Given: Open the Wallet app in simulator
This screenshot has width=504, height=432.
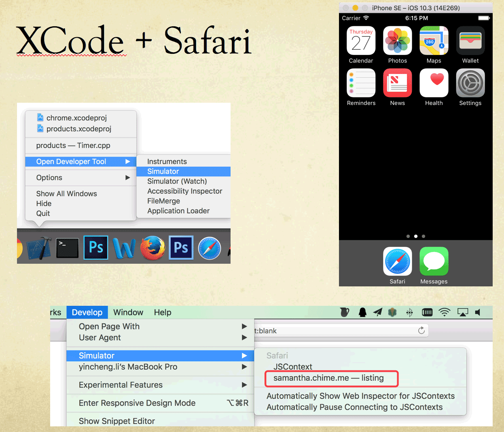Looking at the screenshot, I should click(x=470, y=41).
